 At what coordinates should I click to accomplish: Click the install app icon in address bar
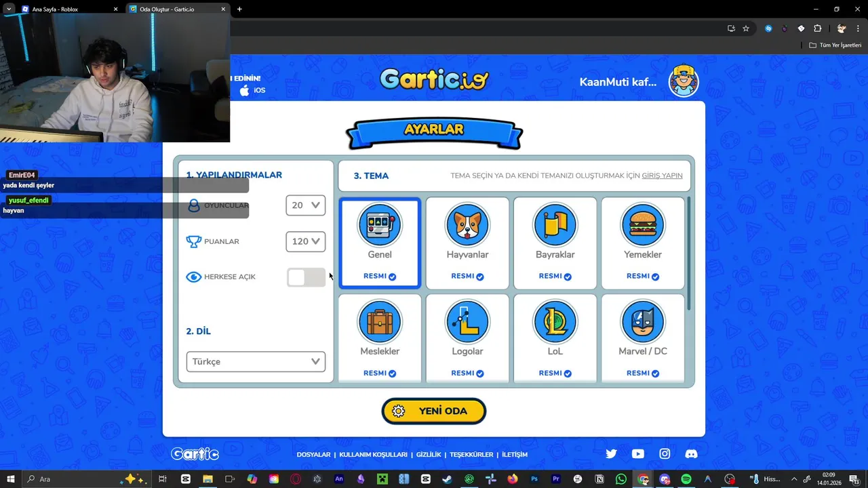(x=731, y=28)
